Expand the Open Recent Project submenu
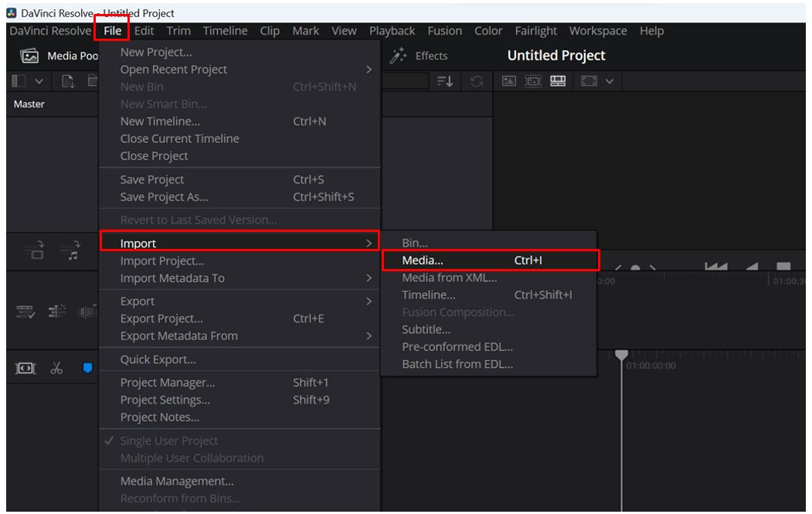The height and width of the screenshot is (514, 812). point(172,69)
